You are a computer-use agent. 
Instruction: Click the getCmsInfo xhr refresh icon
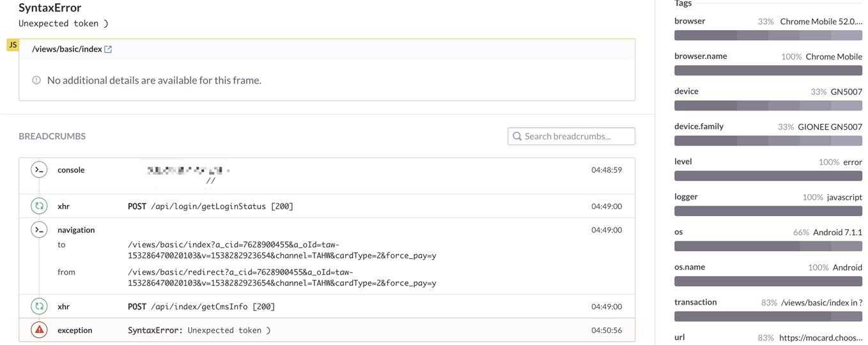coord(40,307)
